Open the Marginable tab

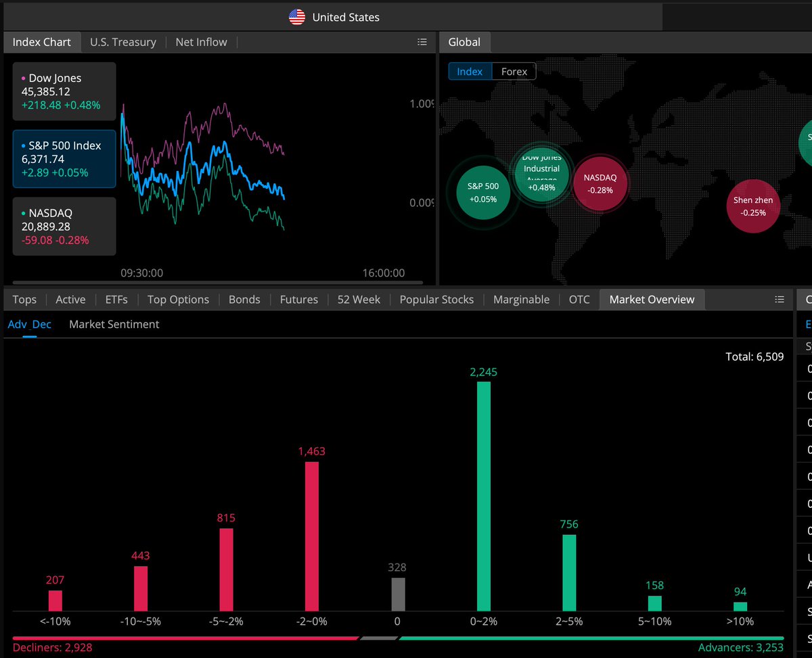(x=522, y=300)
